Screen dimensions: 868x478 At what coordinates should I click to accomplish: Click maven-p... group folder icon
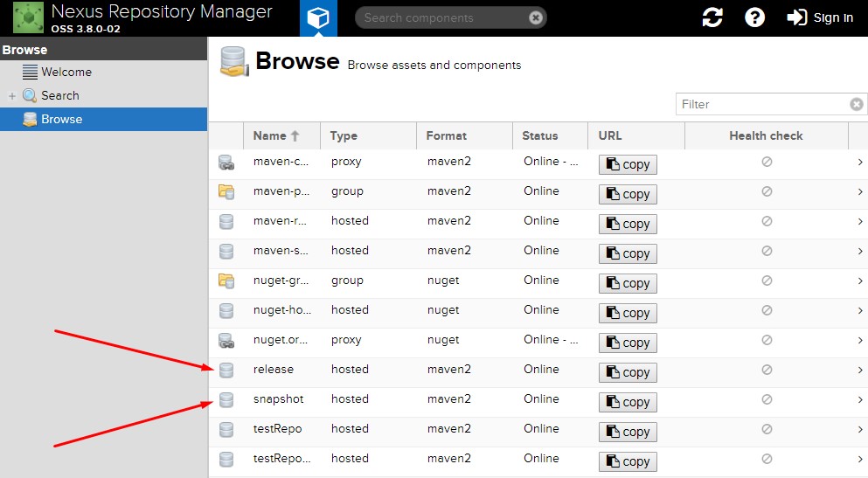point(226,192)
